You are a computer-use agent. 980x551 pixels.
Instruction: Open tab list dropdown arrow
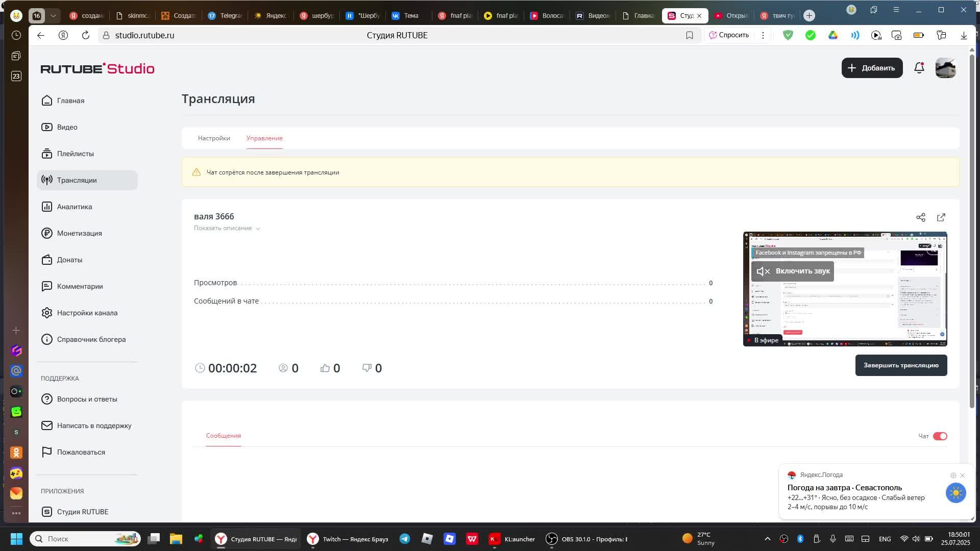pyautogui.click(x=53, y=16)
